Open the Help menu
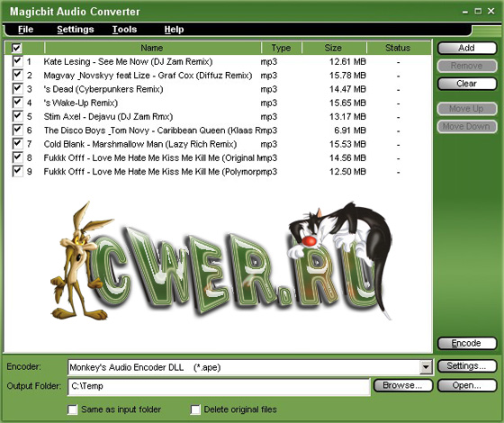The height and width of the screenshot is (423, 504). click(174, 29)
